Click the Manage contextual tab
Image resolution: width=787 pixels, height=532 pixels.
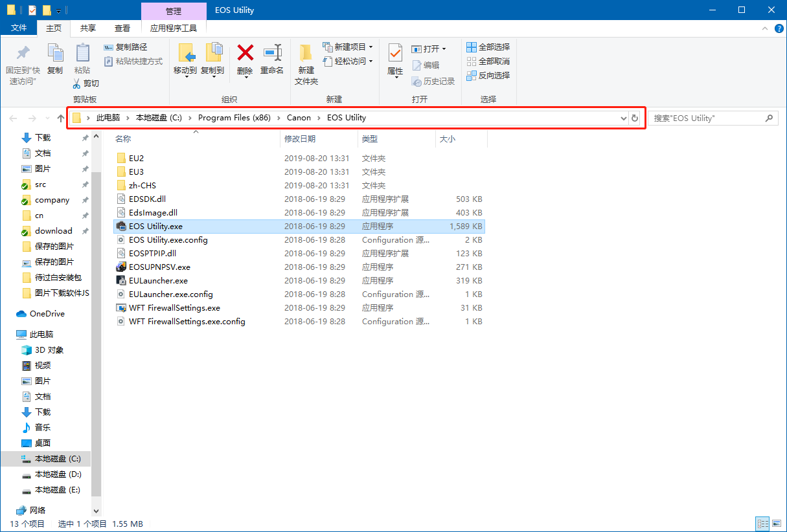(174, 11)
